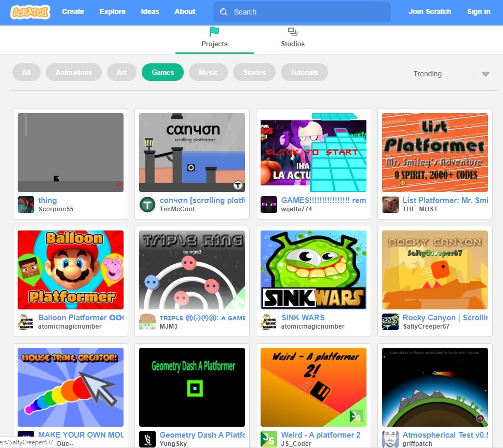Open 'TRIPLE RING: A GAME' title link
The image size is (503, 448).
coord(202,318)
